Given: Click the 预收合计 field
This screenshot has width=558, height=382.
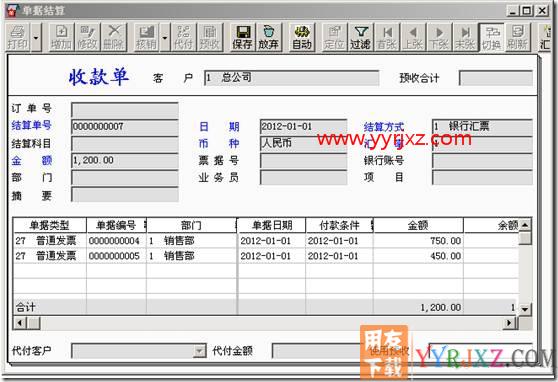Looking at the screenshot, I should tap(496, 78).
